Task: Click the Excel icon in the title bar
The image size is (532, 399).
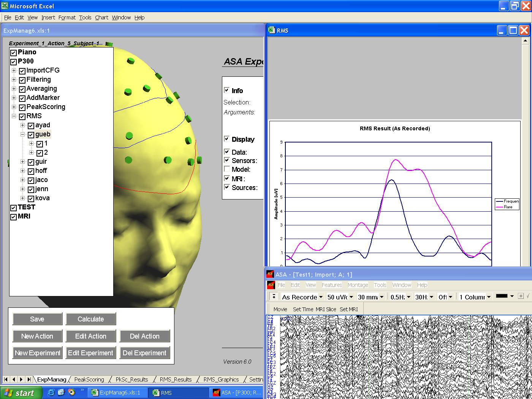Action: 5,6
